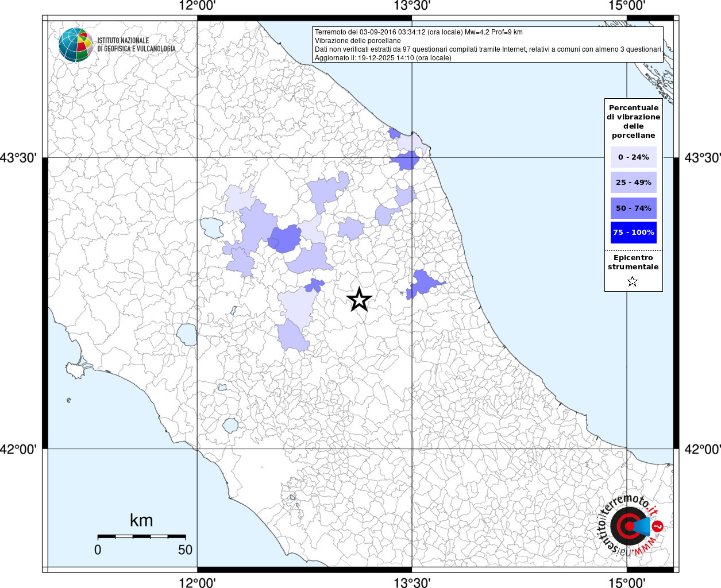The height and width of the screenshot is (588, 721).
Task: Click the 'Percentuale di vibrazione delle porcellane' legend title
Action: click(x=633, y=122)
